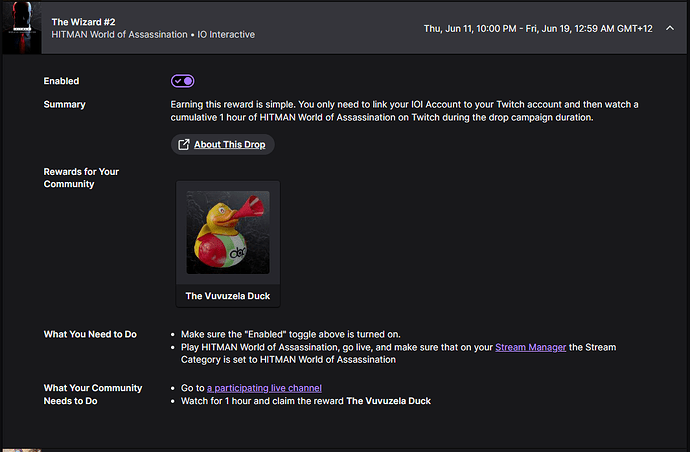
Task: Click the IO Interactive publisher name
Action: tap(226, 34)
